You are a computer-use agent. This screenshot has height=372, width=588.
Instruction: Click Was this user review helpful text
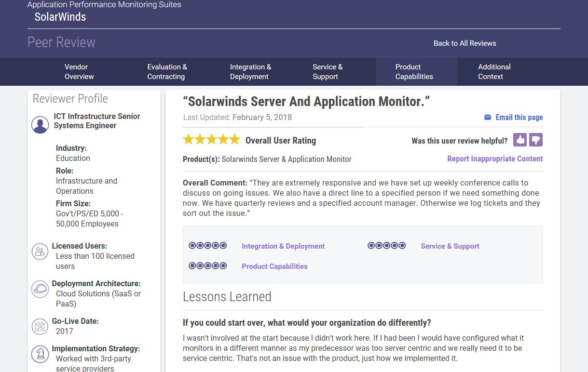pyautogui.click(x=459, y=141)
